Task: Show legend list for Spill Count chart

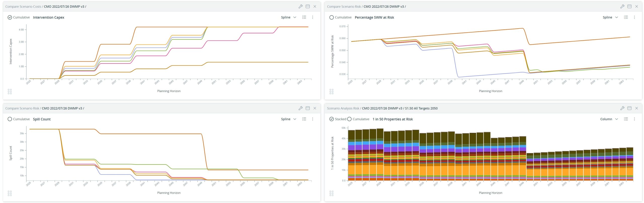Action: tap(304, 119)
